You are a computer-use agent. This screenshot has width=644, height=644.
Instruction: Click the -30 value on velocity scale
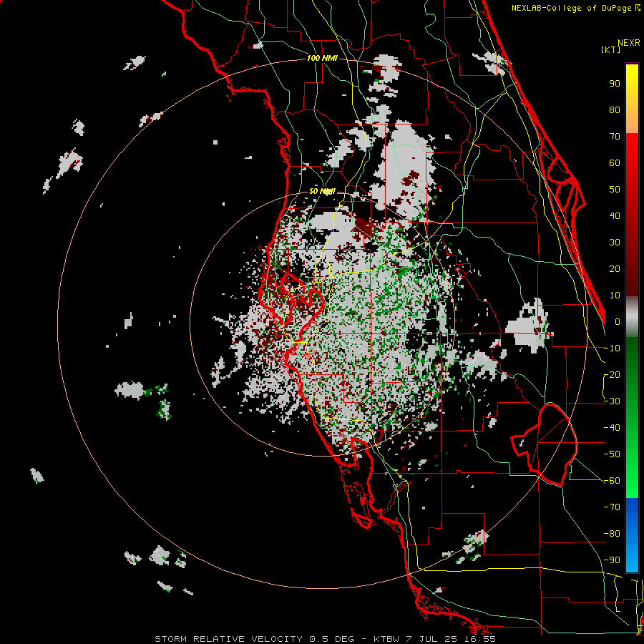point(612,401)
